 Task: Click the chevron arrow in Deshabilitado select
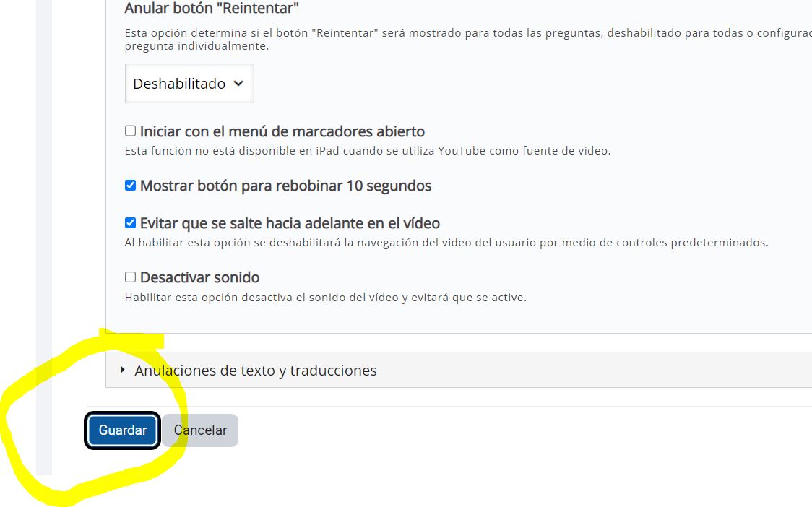[238, 83]
